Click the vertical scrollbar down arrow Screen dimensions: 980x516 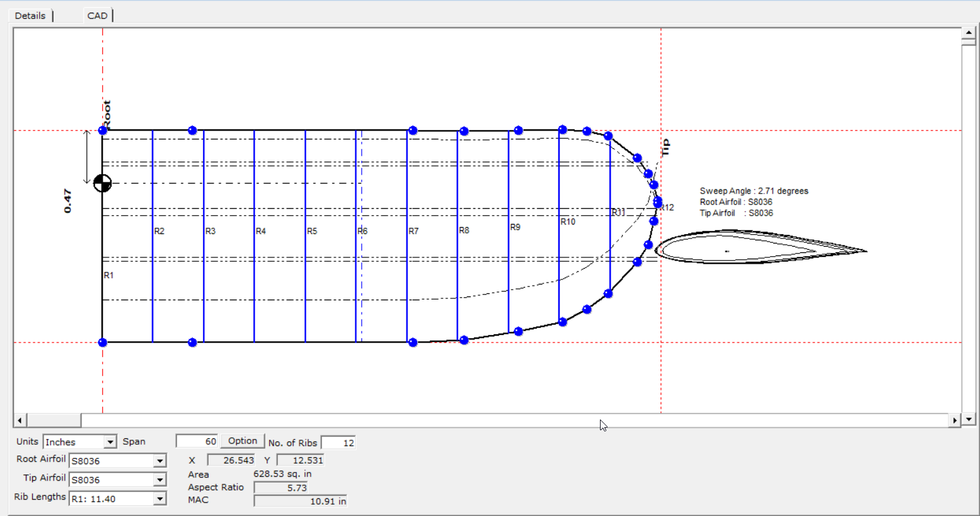[969, 419]
